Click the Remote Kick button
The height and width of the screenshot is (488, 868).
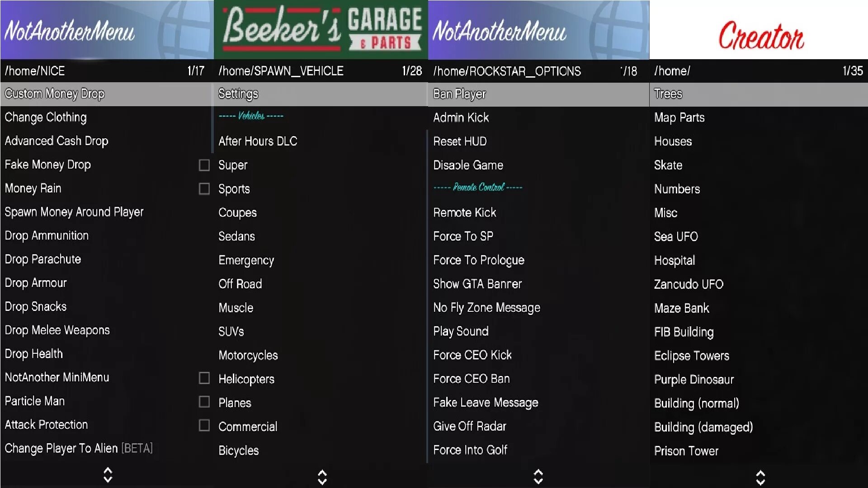[x=464, y=212]
